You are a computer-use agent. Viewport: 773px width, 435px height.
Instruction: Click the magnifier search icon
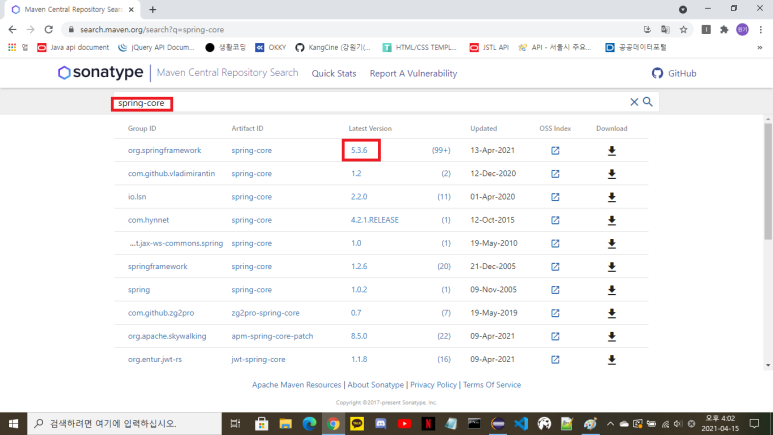point(648,102)
